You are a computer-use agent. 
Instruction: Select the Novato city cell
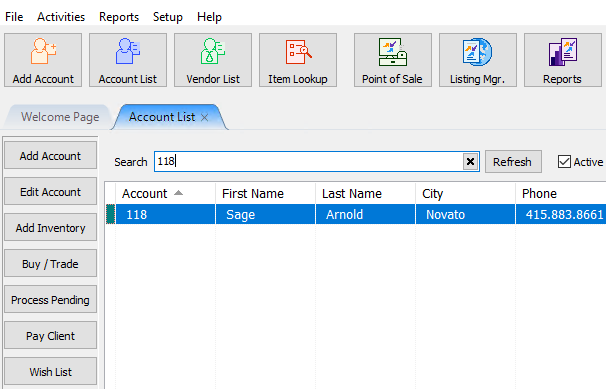tap(465, 214)
